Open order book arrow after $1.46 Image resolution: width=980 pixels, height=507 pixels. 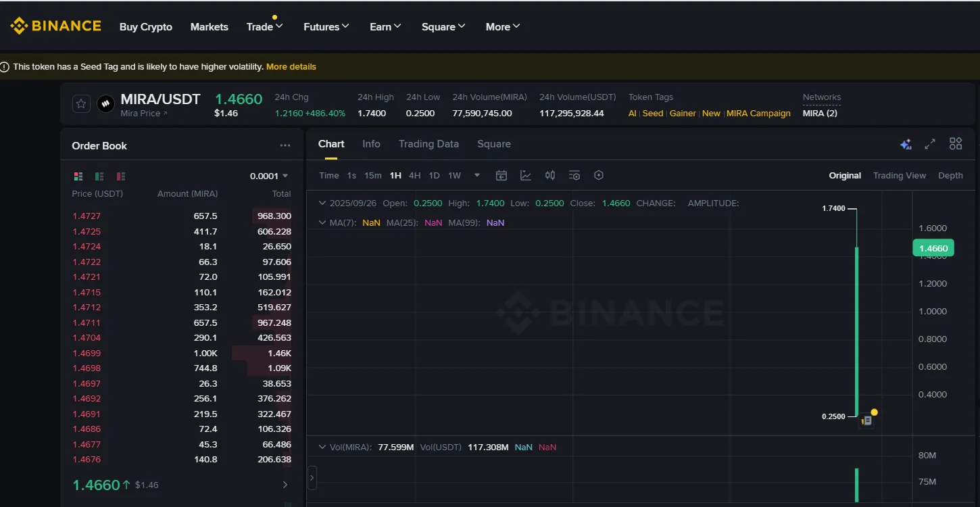(x=285, y=485)
